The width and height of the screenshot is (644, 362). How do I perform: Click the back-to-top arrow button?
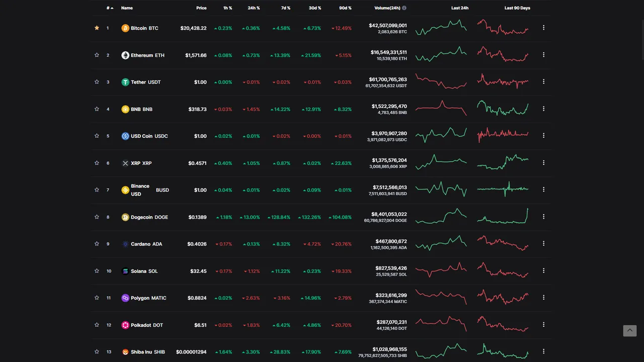tap(630, 330)
